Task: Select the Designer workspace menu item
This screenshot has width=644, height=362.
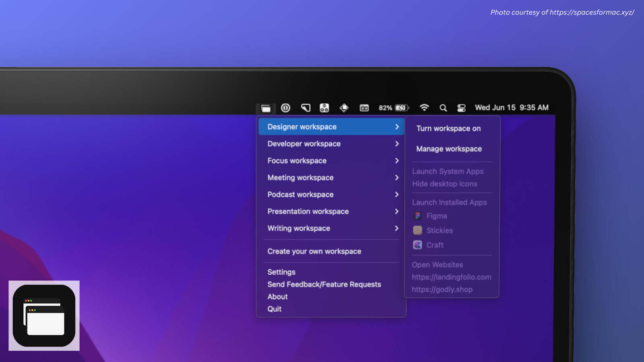Action: click(x=331, y=127)
